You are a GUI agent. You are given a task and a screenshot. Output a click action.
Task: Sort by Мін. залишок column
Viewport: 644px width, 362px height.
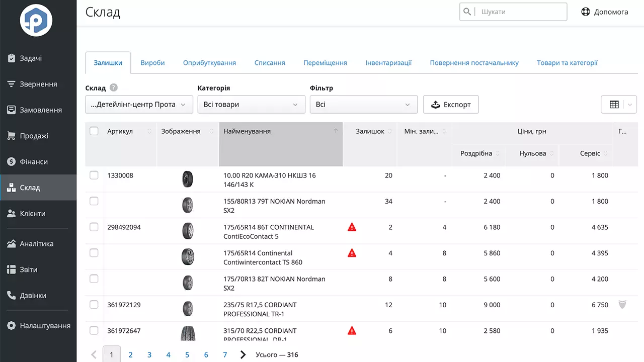coord(444,131)
